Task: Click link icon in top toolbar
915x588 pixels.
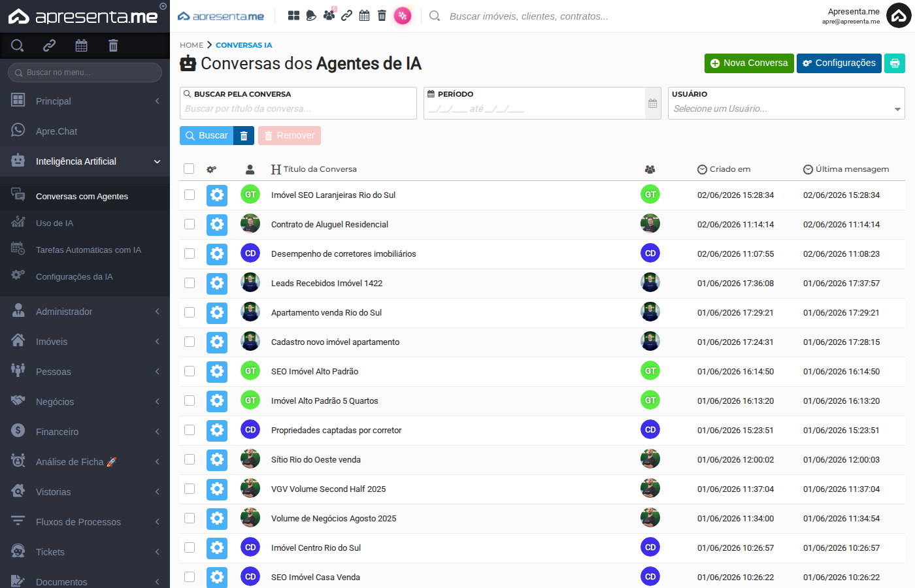Action: [347, 16]
